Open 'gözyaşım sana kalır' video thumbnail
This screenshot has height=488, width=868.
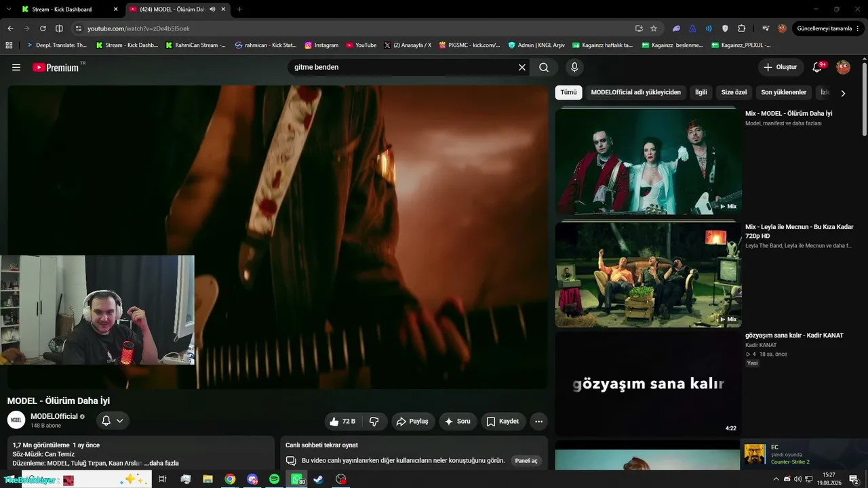[648, 384]
